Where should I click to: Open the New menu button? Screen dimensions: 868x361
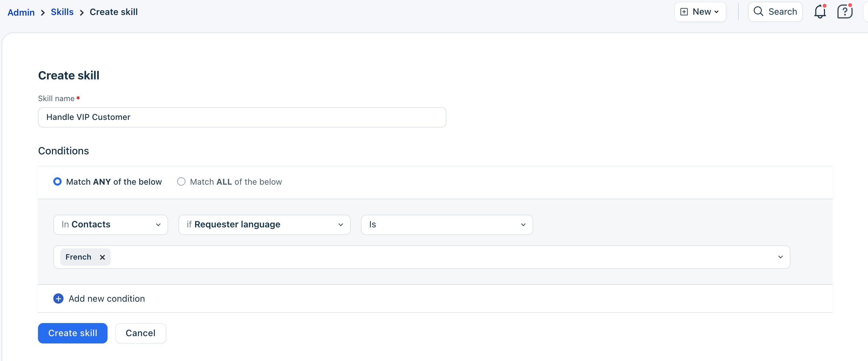pos(700,12)
